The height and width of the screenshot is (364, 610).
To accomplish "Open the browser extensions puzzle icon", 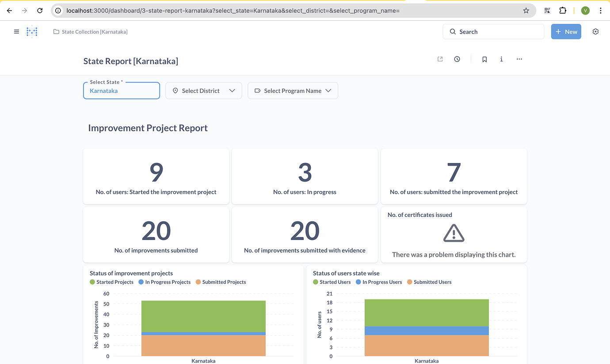I will point(563,11).
